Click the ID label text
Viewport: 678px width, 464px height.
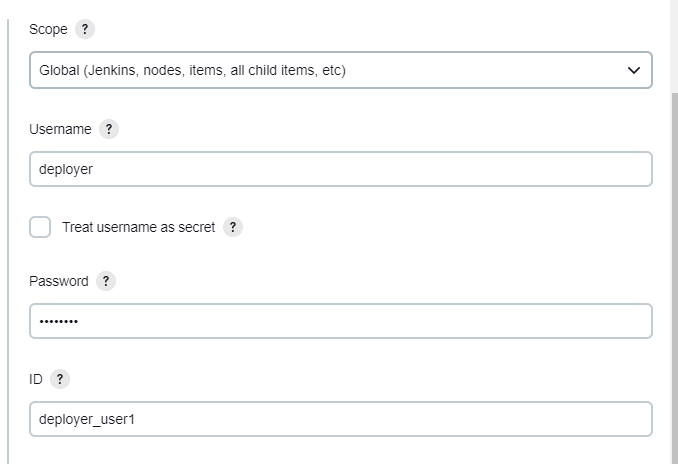point(36,379)
